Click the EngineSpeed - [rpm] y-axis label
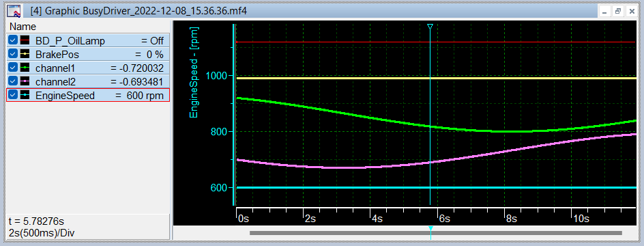 pyautogui.click(x=194, y=72)
